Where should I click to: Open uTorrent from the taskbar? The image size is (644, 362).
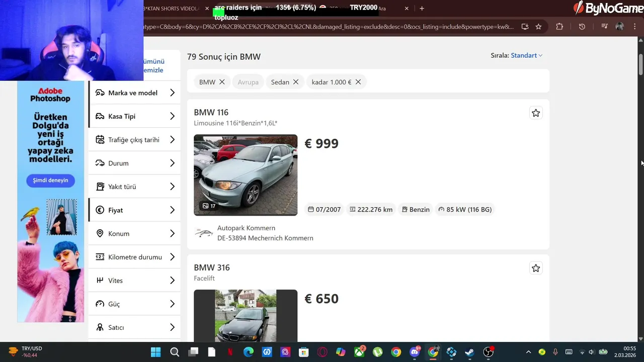378,352
